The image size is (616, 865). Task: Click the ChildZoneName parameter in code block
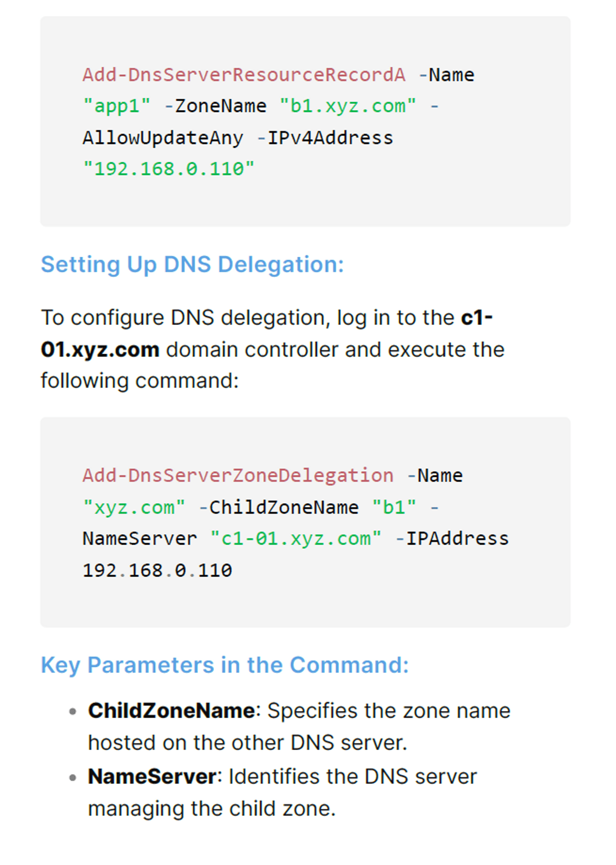(284, 507)
